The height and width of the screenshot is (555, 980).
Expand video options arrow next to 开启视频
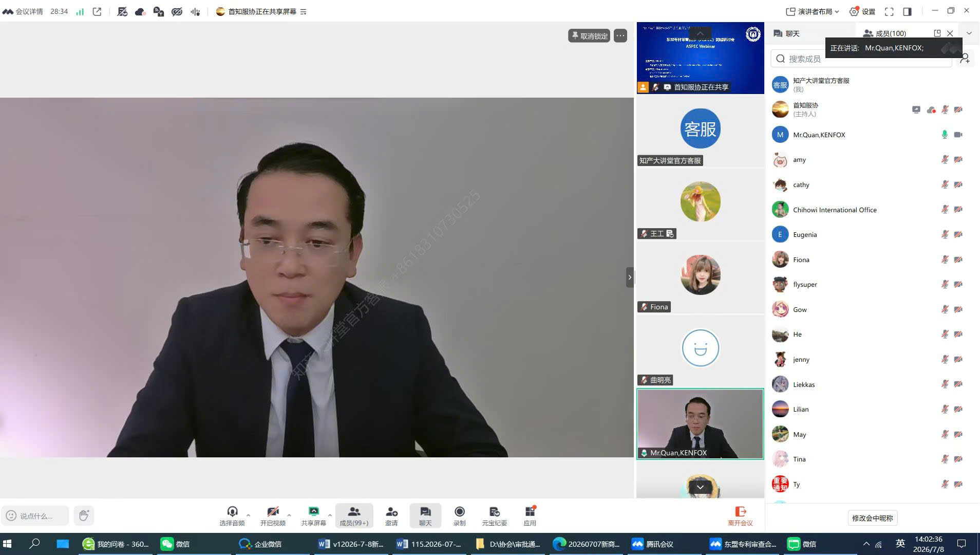click(x=289, y=515)
